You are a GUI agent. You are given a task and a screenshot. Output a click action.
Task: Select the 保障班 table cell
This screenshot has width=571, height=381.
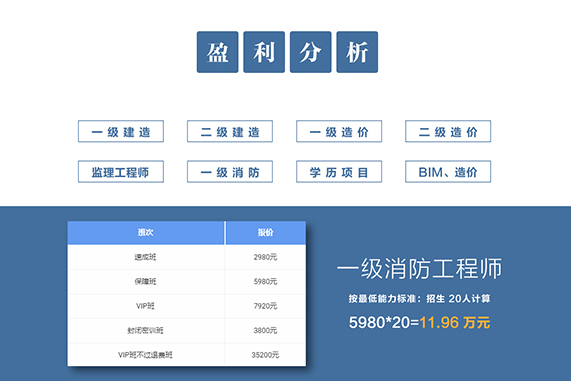tap(146, 282)
